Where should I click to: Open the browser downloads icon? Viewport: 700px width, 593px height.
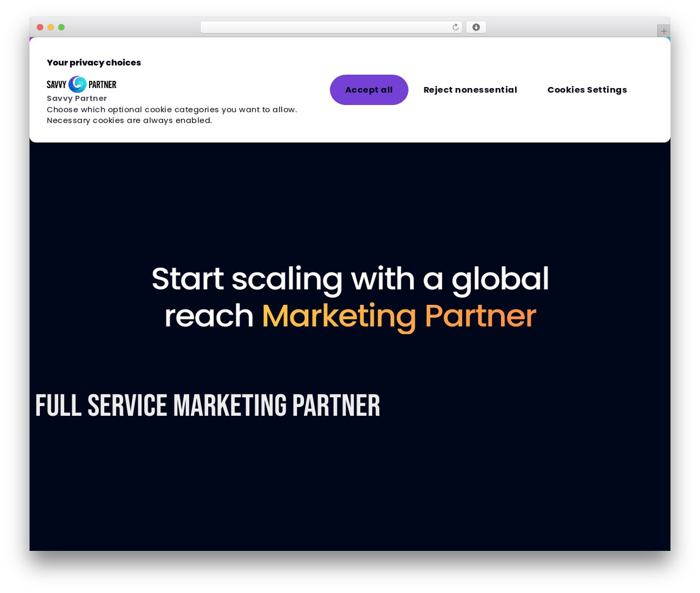(476, 27)
